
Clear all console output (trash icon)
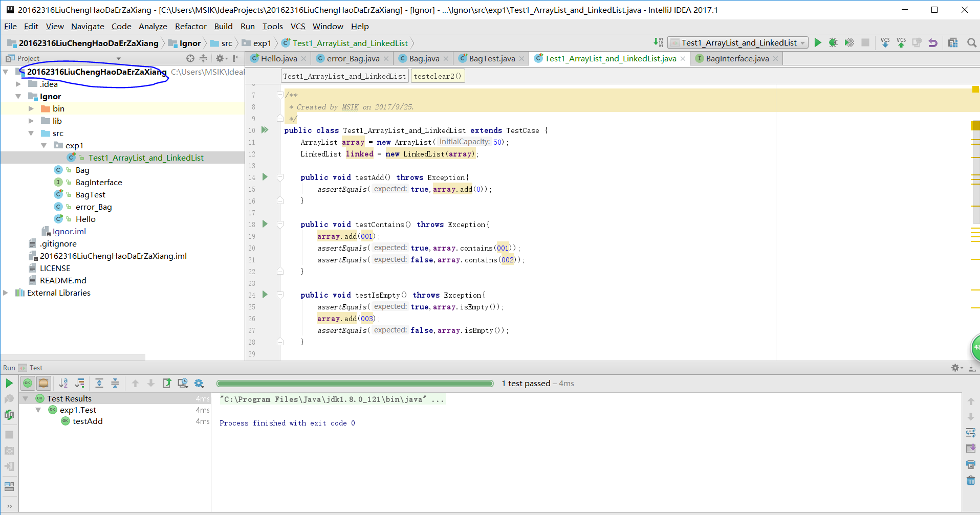tap(971, 480)
